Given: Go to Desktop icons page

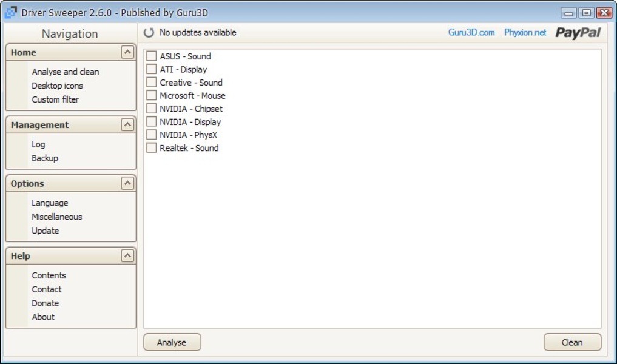Looking at the screenshot, I should [58, 86].
